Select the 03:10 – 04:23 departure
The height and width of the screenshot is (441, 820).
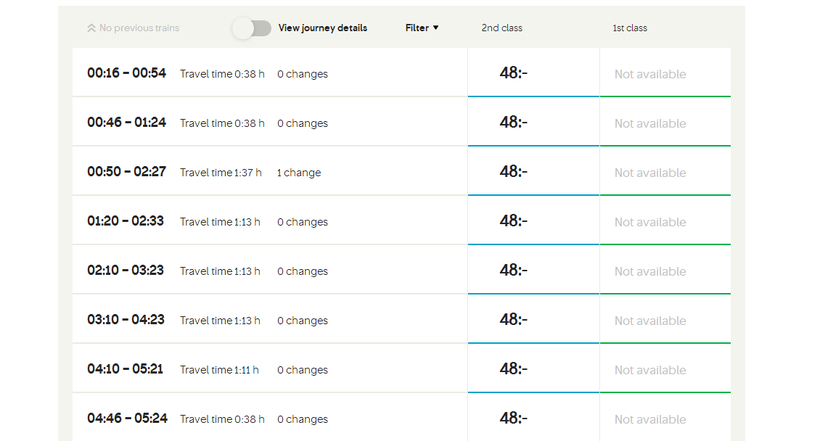click(127, 320)
